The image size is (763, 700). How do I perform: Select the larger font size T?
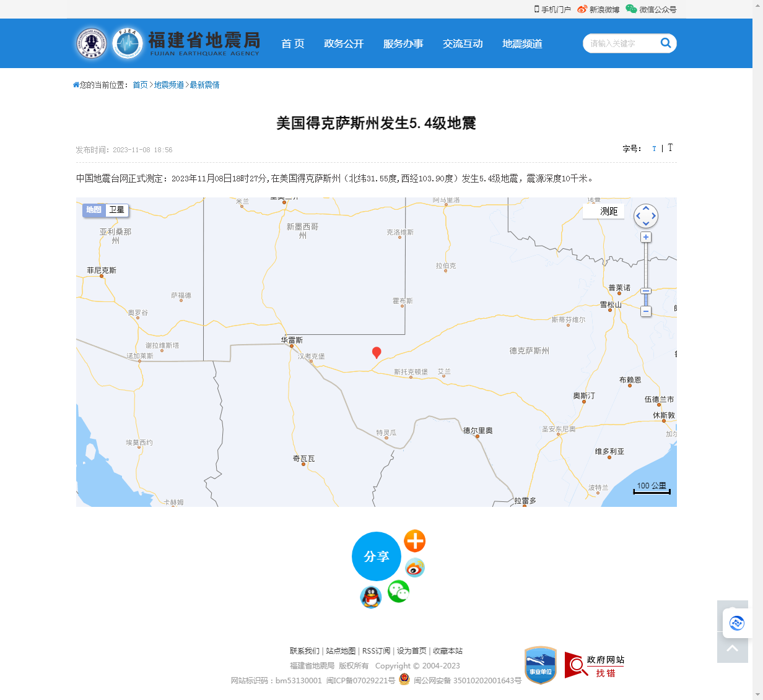pyautogui.click(x=670, y=148)
